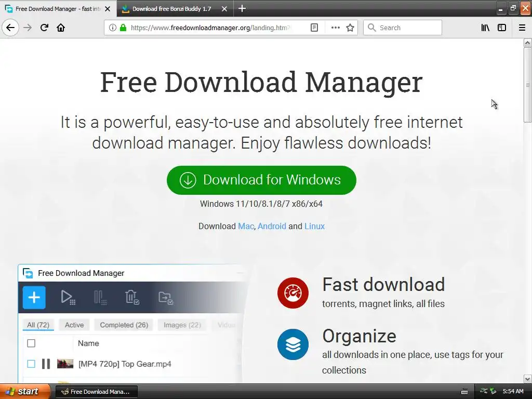Select the All (72) filter tab
The height and width of the screenshot is (399, 532).
pos(38,325)
